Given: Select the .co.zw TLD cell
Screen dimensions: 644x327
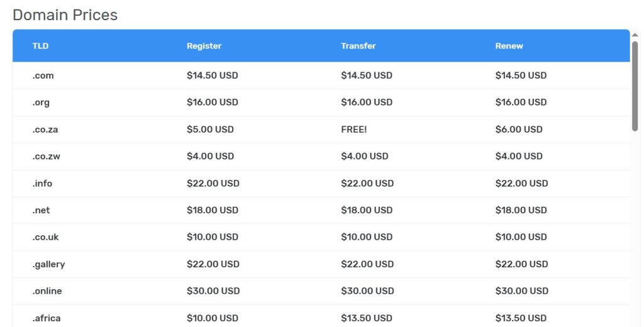Looking at the screenshot, I should click(46, 157).
